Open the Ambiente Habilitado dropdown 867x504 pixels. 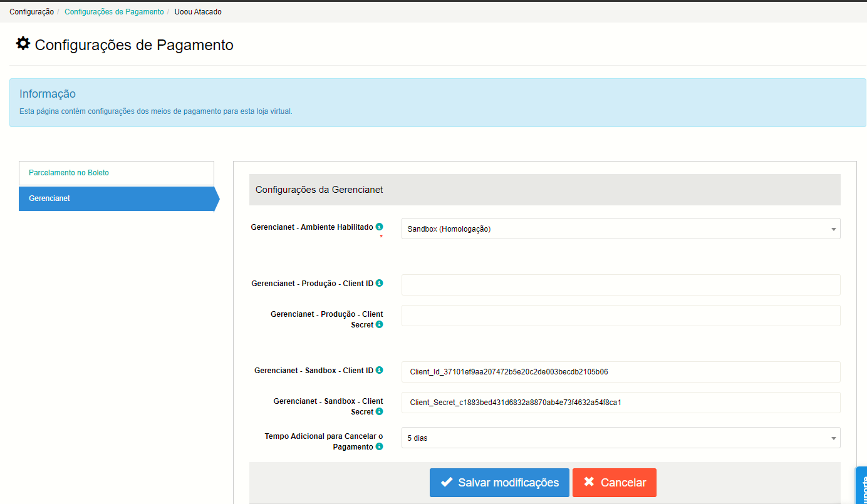(x=621, y=229)
